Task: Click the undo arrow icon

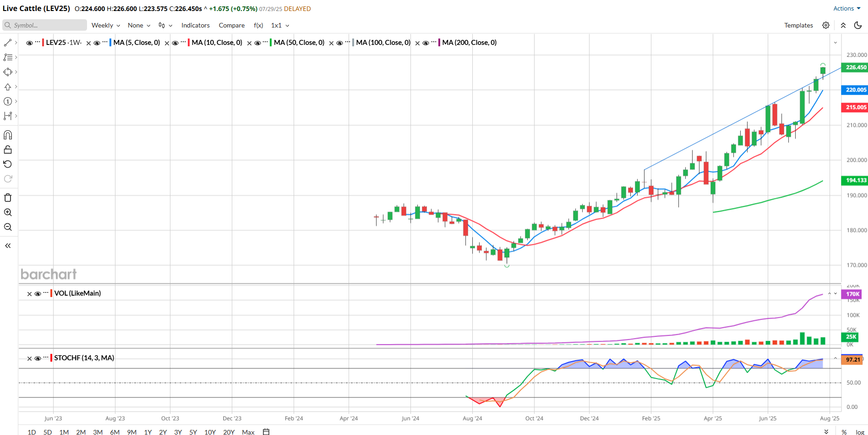Action: (x=8, y=164)
